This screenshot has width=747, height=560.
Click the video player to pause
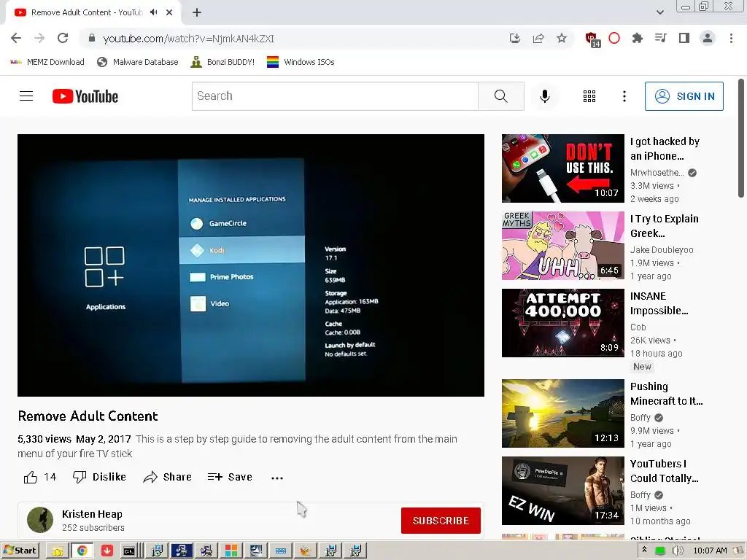tap(251, 265)
